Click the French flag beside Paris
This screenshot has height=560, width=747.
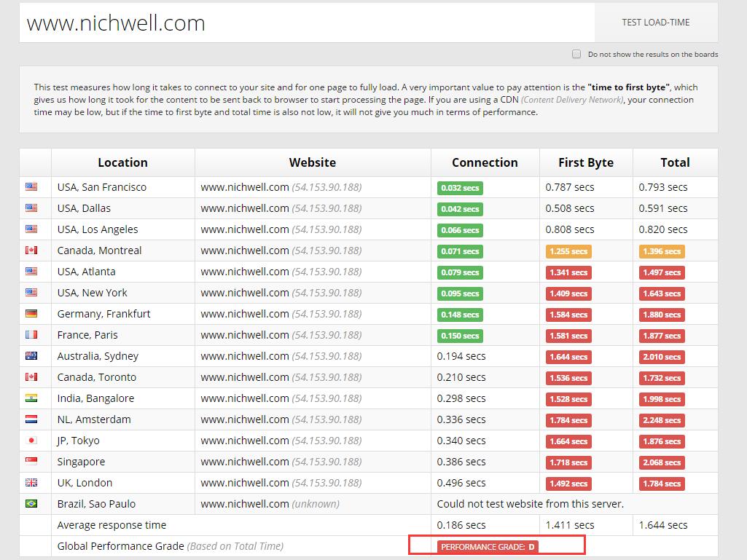click(x=31, y=334)
